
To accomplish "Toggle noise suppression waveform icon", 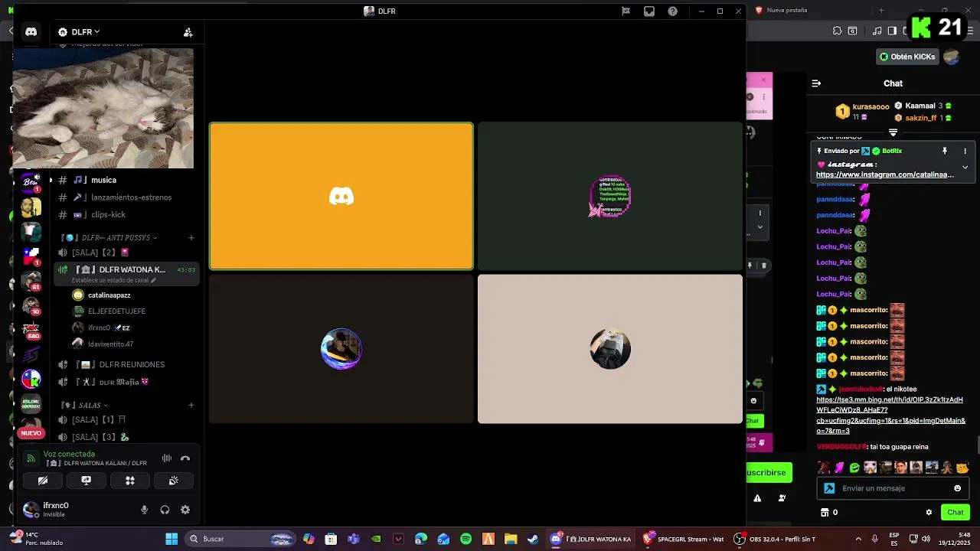I will 166,458.
